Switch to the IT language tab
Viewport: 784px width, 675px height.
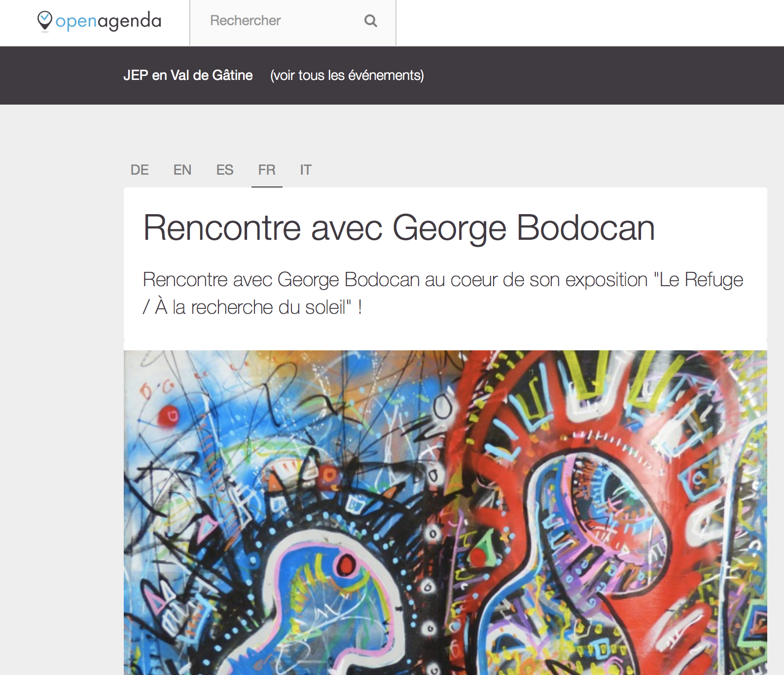[x=306, y=170]
